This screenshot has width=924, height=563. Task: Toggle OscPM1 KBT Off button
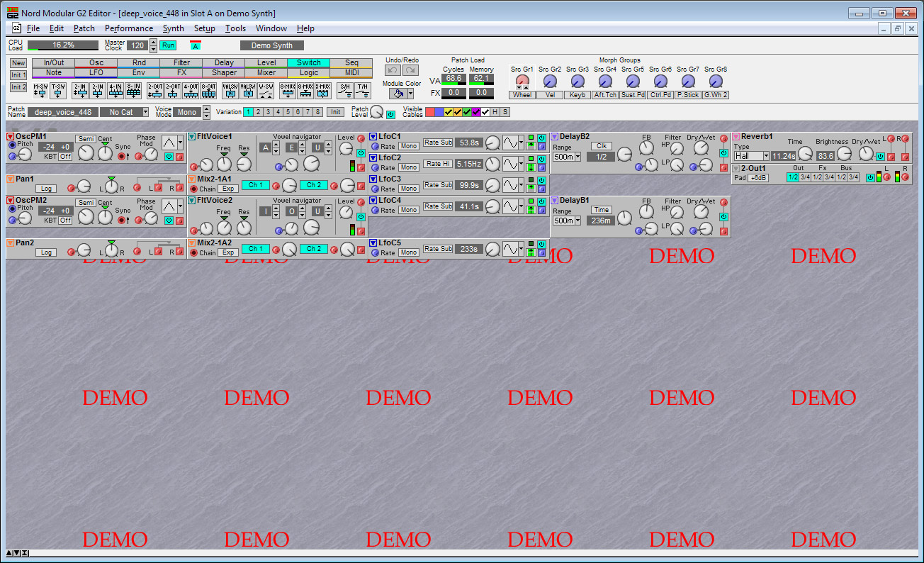pyautogui.click(x=65, y=156)
